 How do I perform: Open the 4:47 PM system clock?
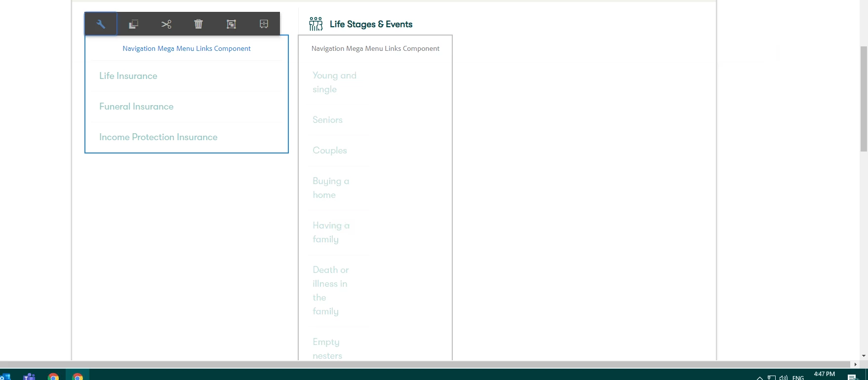click(825, 374)
